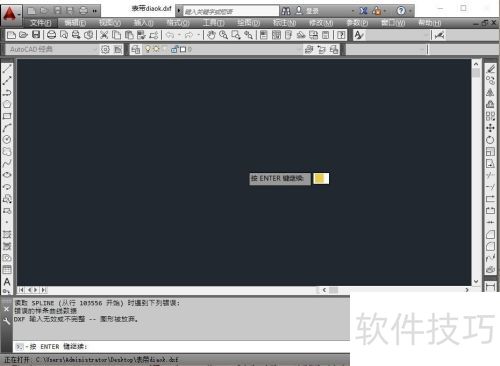Screen dimensions: 500x366
Task: Click the Save disk icon
Action: click(36, 35)
